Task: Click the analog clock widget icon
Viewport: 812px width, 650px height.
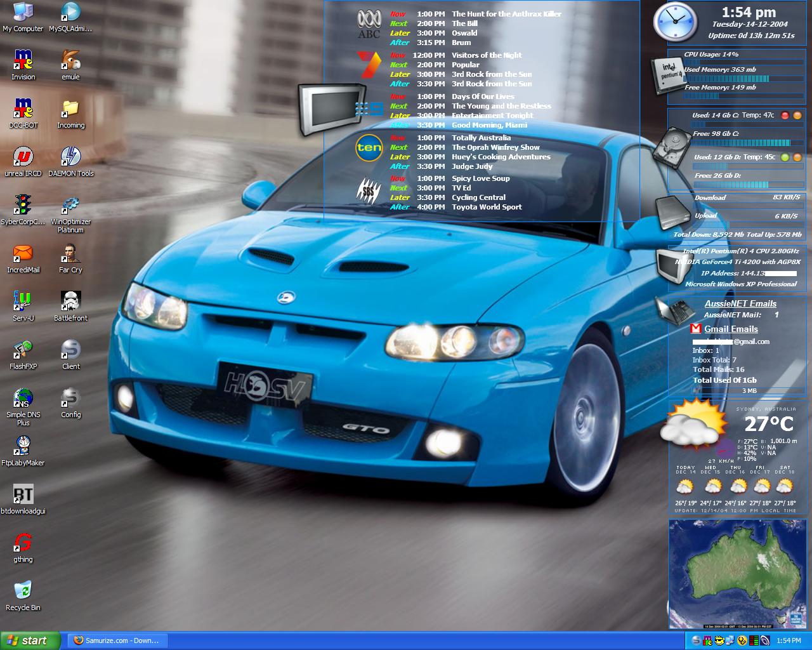Action: (x=675, y=23)
